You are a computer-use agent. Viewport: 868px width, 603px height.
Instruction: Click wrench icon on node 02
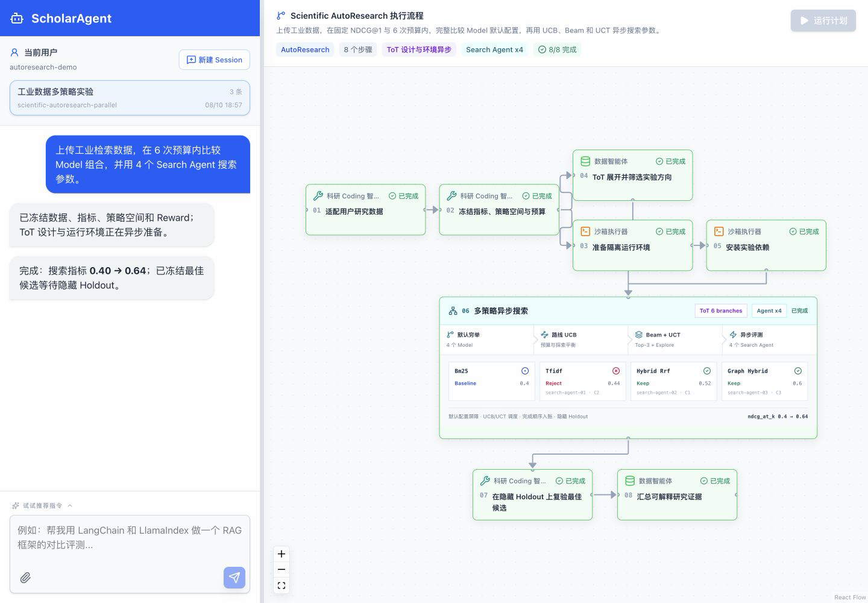[451, 195]
